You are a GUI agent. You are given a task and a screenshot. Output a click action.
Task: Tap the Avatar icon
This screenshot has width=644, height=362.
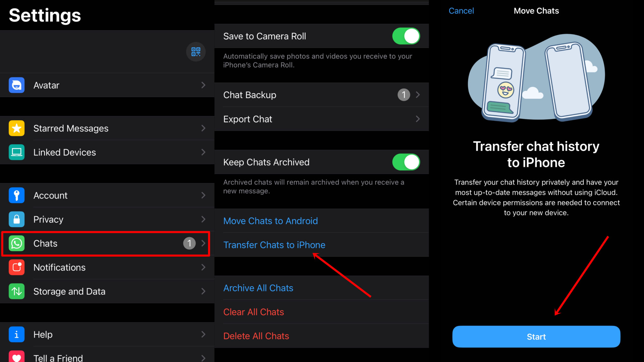coord(17,85)
